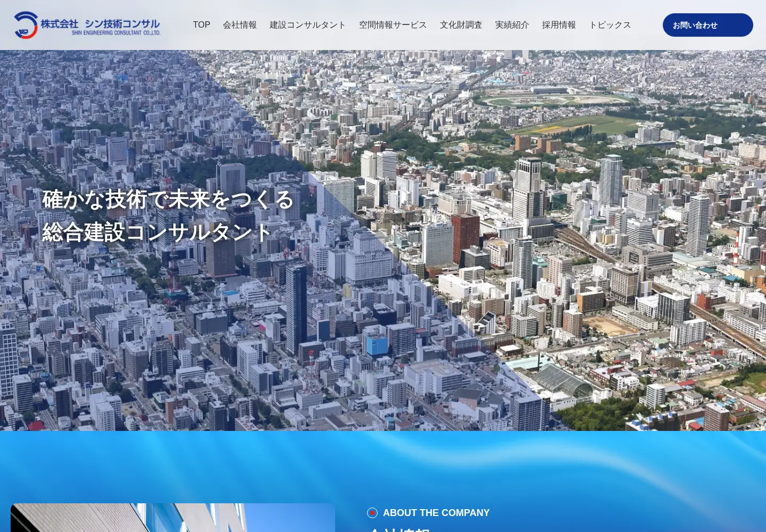Click the red circle bullet beside ABOUT THE COMPANY
Viewport: 766px width, 532px height.
point(372,513)
